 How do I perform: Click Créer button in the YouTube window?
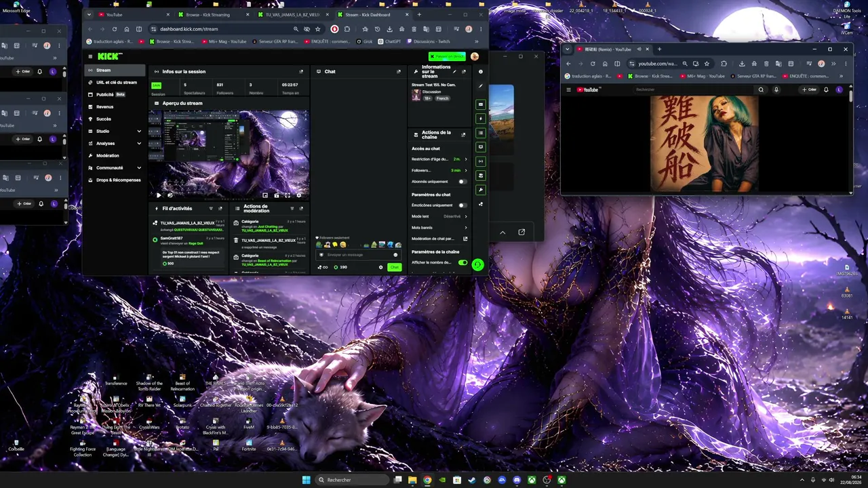[810, 89]
